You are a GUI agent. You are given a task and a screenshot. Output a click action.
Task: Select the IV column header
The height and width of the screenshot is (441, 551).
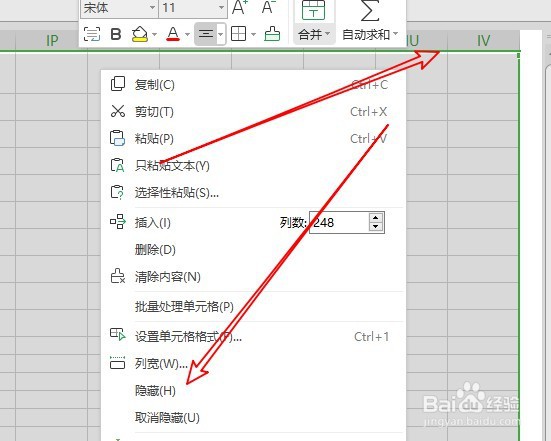point(483,41)
